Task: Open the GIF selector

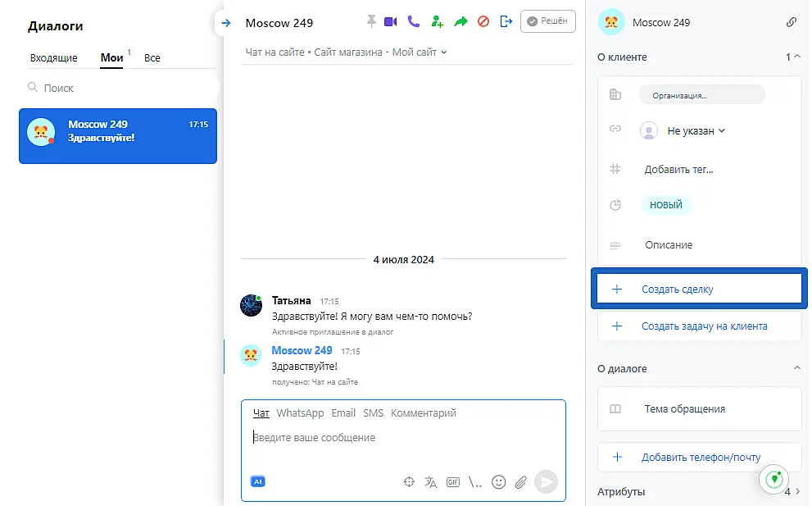Action: point(453,482)
